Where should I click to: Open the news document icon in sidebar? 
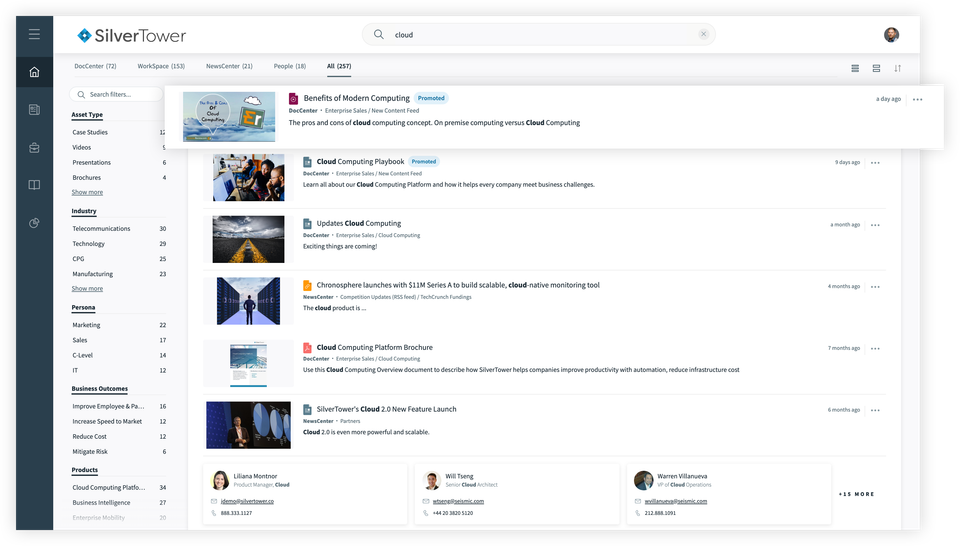pyautogui.click(x=34, y=110)
